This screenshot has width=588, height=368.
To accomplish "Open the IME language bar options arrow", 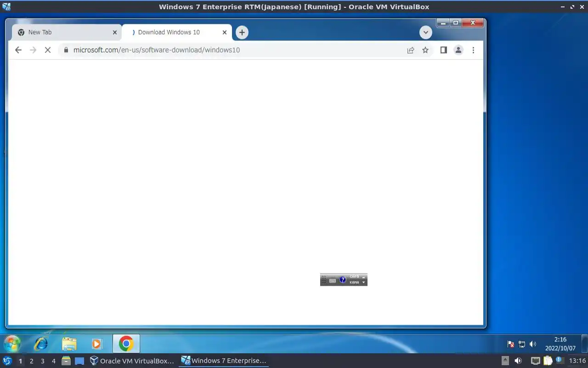I will click(x=364, y=282).
